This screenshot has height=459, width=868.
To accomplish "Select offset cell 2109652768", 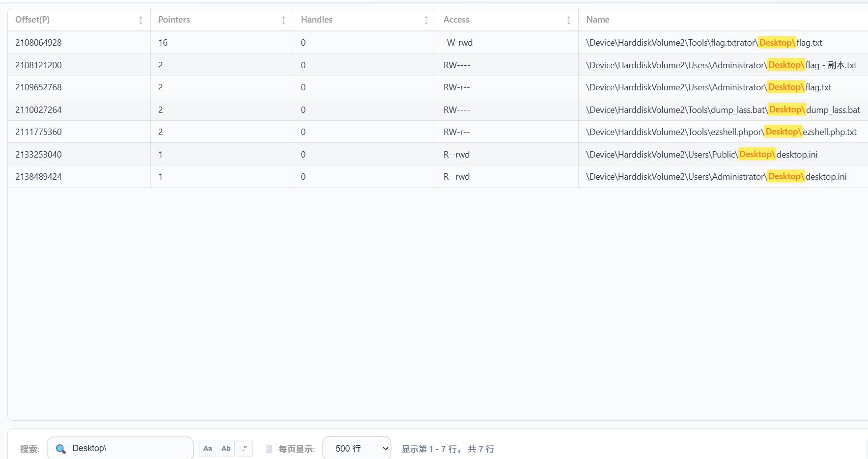I will 38,87.
